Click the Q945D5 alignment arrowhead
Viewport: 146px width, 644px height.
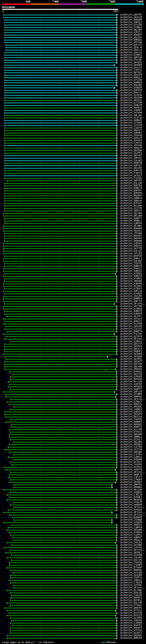point(115,65)
